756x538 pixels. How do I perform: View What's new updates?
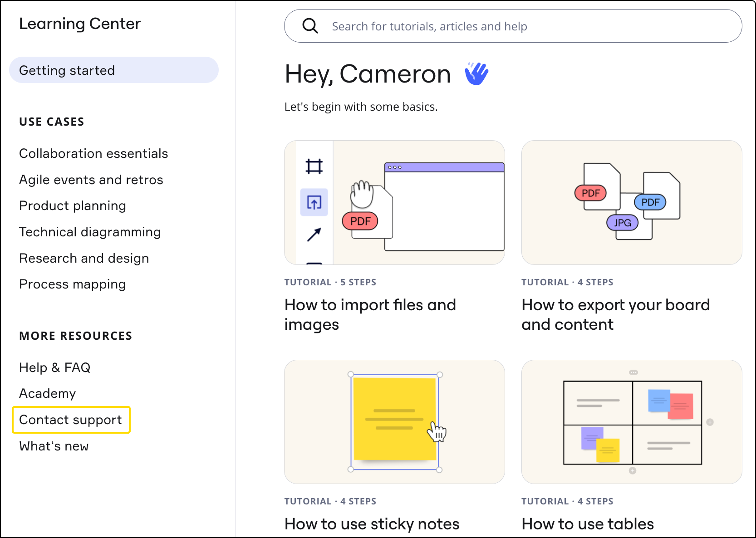pyautogui.click(x=54, y=446)
